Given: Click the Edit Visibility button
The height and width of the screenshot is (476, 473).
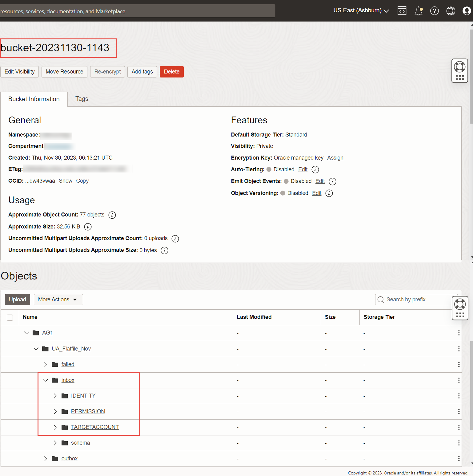Looking at the screenshot, I should [19, 72].
